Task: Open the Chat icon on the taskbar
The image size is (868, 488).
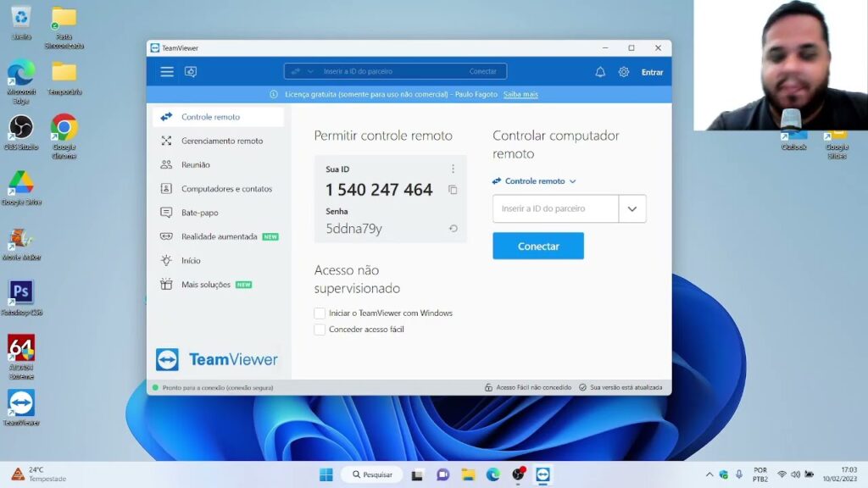Action: [x=442, y=474]
